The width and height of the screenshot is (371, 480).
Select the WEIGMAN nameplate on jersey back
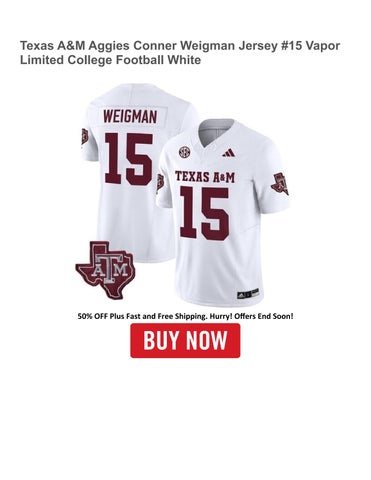tap(130, 117)
